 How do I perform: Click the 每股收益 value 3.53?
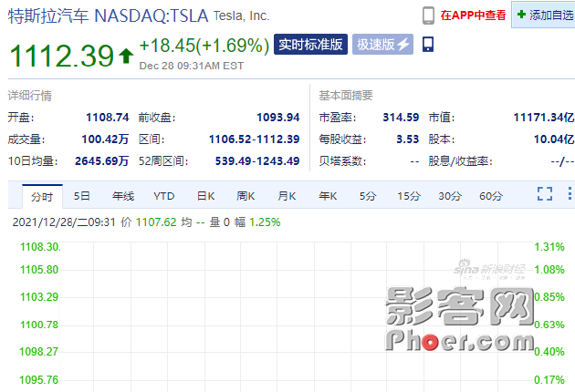click(x=408, y=139)
